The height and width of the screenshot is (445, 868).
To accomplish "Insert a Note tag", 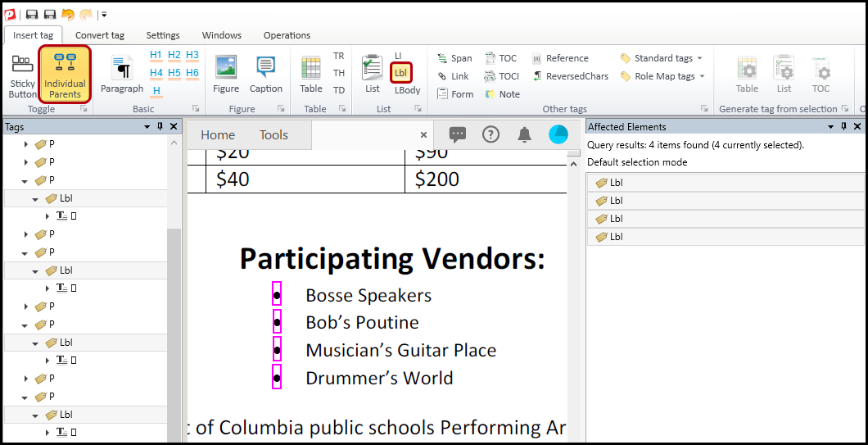I will (x=502, y=94).
